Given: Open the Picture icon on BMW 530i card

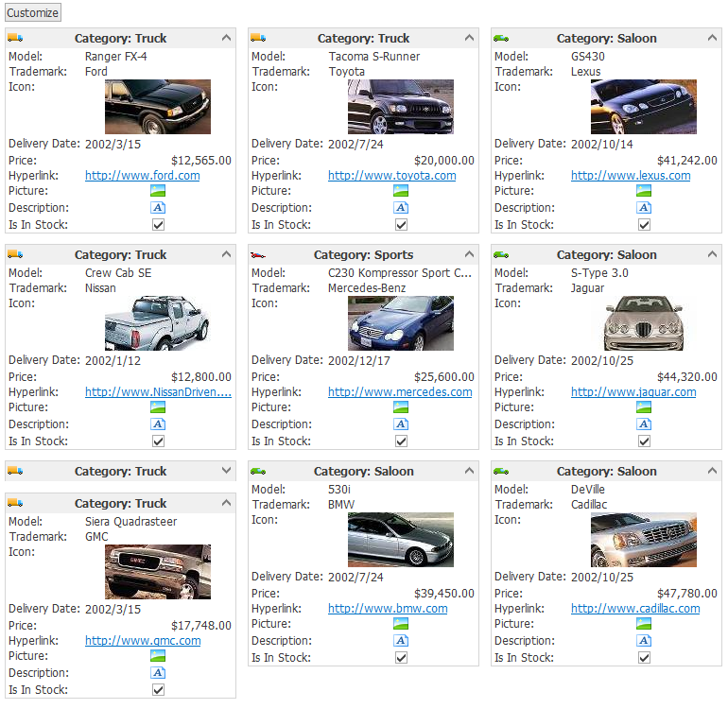Looking at the screenshot, I should [x=401, y=624].
